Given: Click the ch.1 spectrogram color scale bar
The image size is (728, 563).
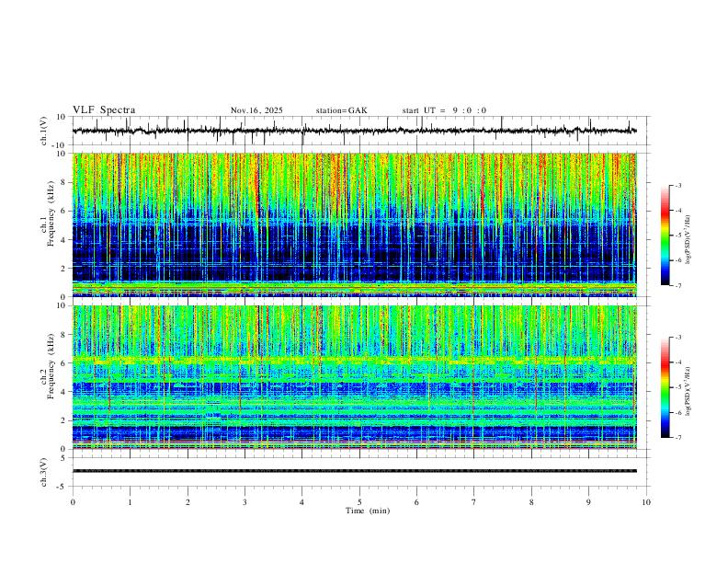Looking at the screenshot, I should pos(665,236).
